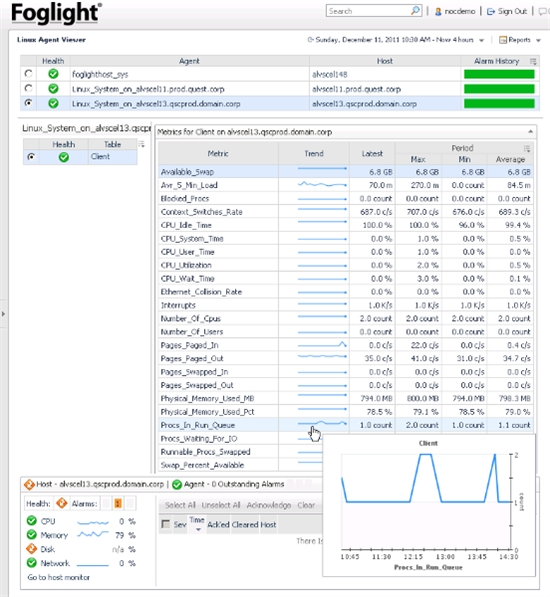Sort by Max column header

point(418,160)
